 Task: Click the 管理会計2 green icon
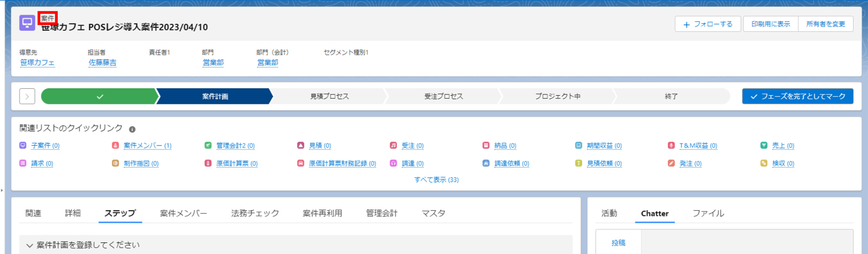208,145
